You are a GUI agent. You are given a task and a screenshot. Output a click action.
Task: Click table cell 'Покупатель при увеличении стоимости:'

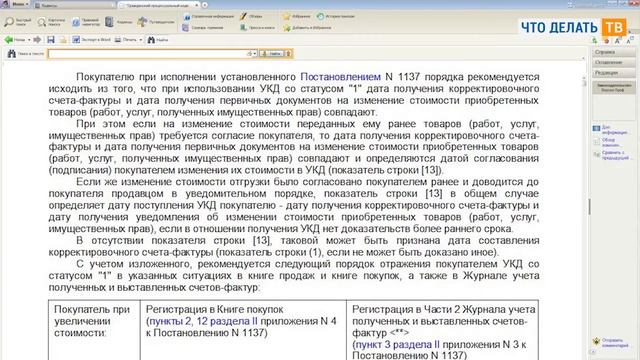[x=94, y=330]
